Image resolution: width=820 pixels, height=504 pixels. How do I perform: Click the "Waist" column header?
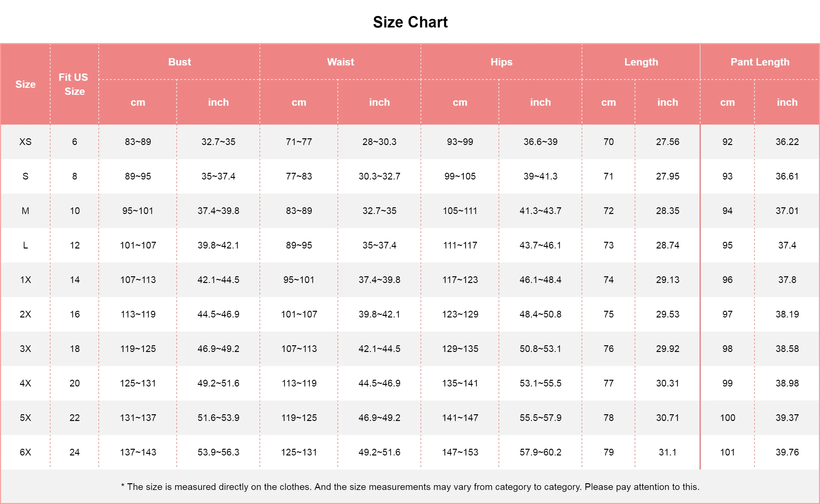(x=340, y=62)
